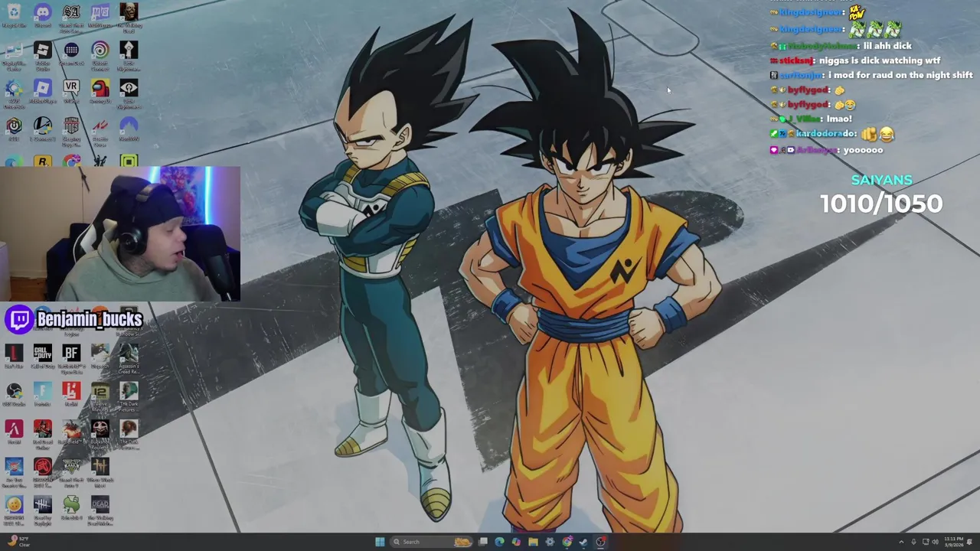Open Settings gear on the taskbar
Viewport: 980px width, 551px height.
coord(550,542)
